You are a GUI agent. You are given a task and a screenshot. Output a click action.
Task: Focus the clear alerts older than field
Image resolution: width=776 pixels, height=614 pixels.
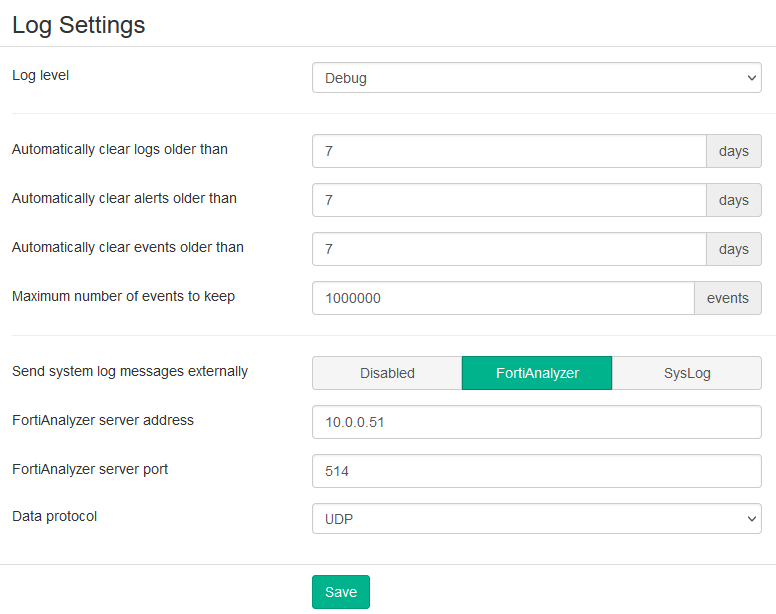pyautogui.click(x=509, y=200)
